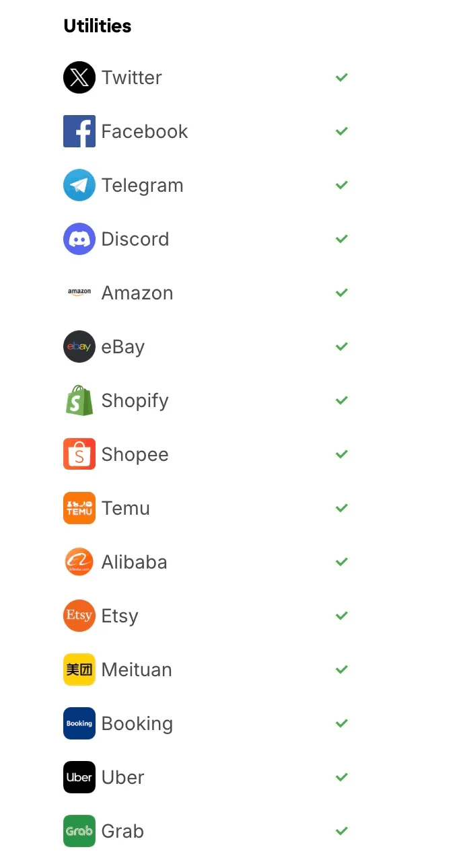This screenshot has width=463, height=868.
Task: Click the Facebook logo icon
Action: pos(79,131)
